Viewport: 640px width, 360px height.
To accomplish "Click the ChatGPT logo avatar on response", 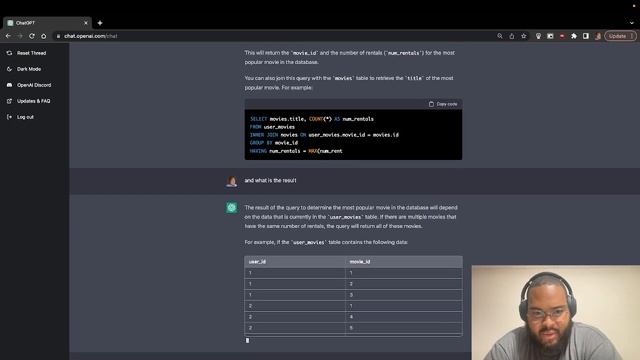I will 232,207.
